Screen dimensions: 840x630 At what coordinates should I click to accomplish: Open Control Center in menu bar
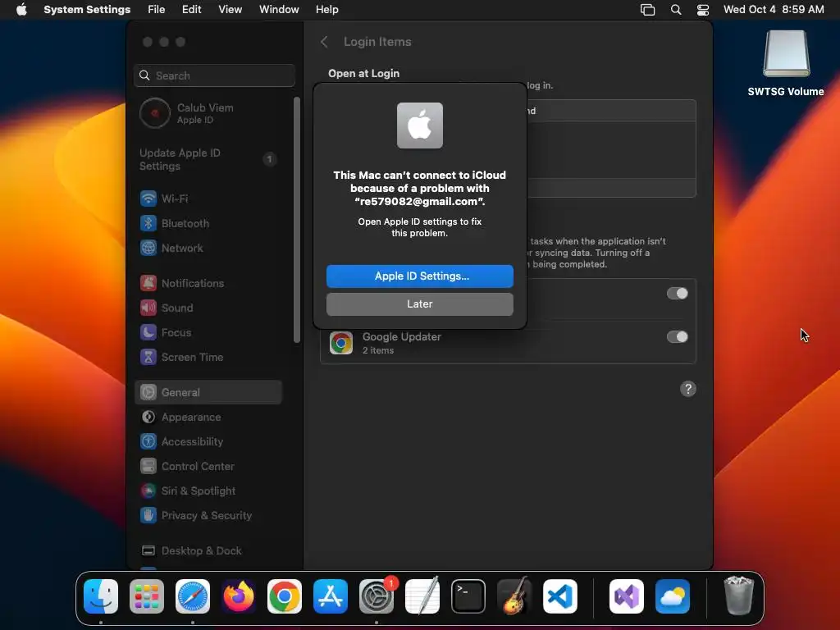[703, 10]
